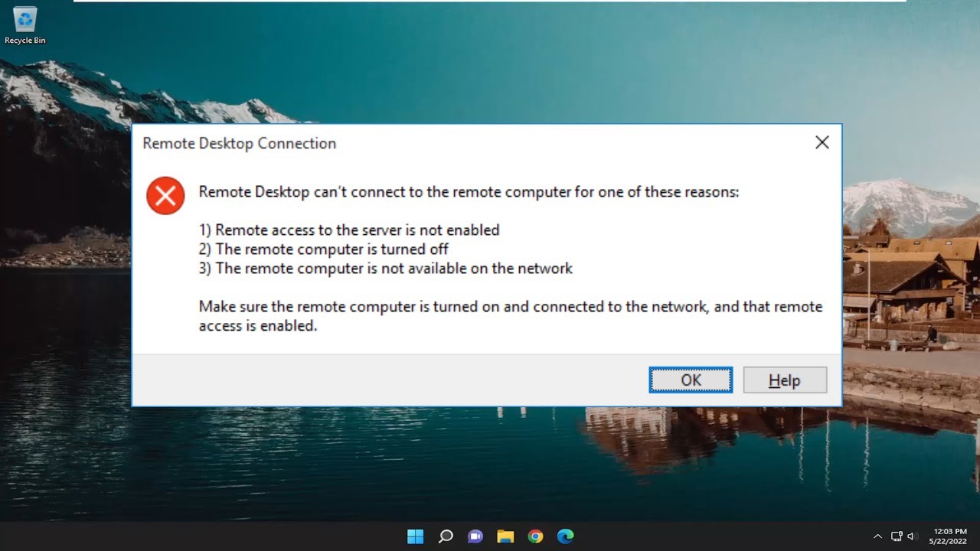Launch Google Chrome from the taskbar
The image size is (980, 551).
coord(535,536)
